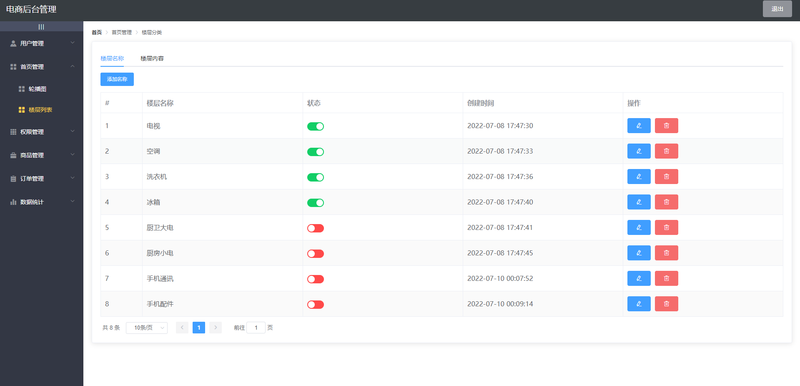The image size is (800, 386).
Task: Delete the 电视 row with trash icon
Action: [666, 125]
